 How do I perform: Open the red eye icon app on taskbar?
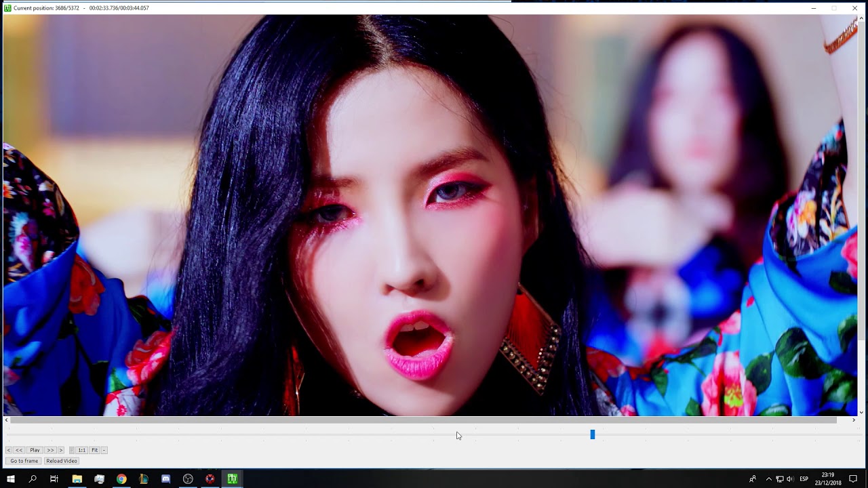click(210, 479)
